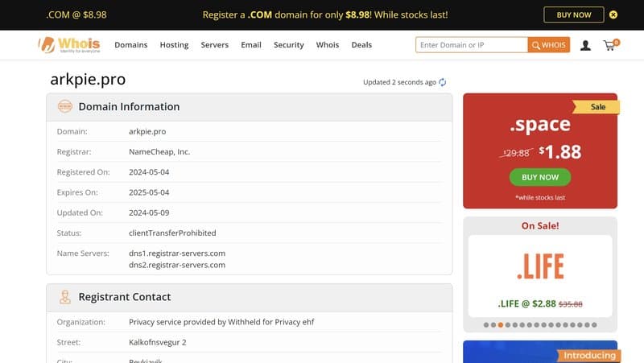Open the user account icon
The width and height of the screenshot is (644, 363).
(x=585, y=45)
